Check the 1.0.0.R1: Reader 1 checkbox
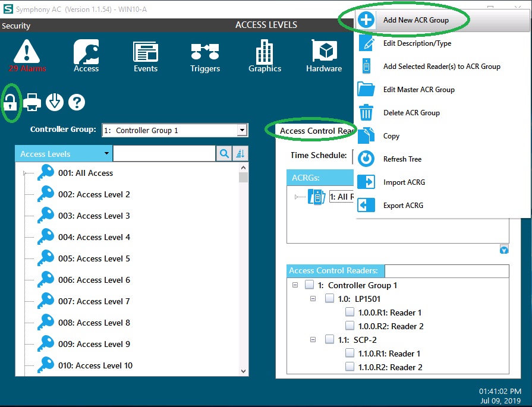Viewport: 532px width, 407px height. (350, 312)
